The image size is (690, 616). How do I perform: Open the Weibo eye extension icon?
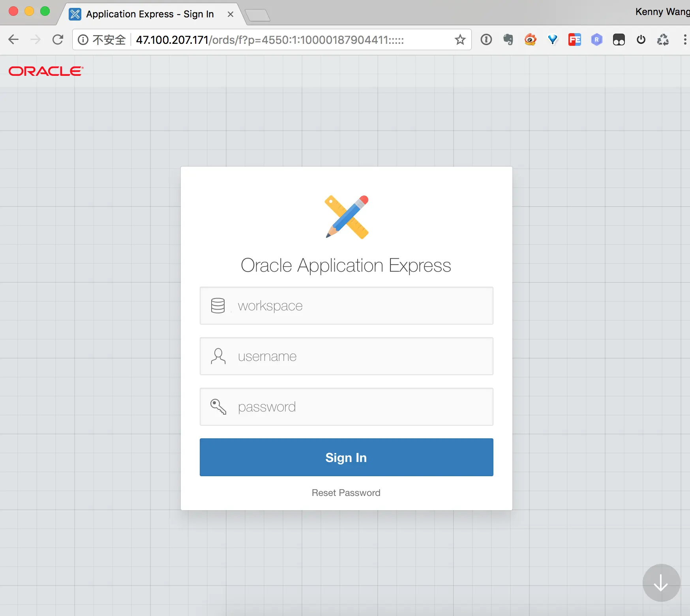click(531, 39)
